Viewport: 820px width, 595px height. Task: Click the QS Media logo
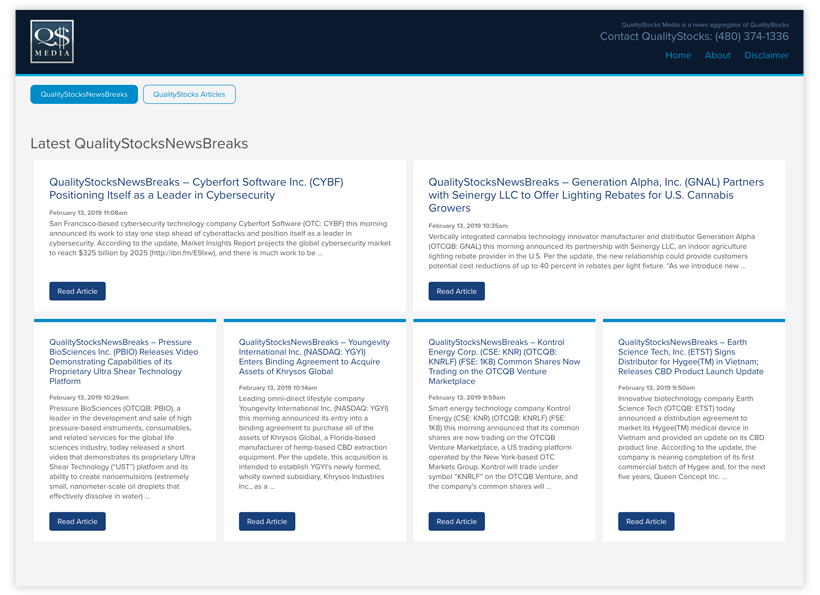tap(52, 41)
